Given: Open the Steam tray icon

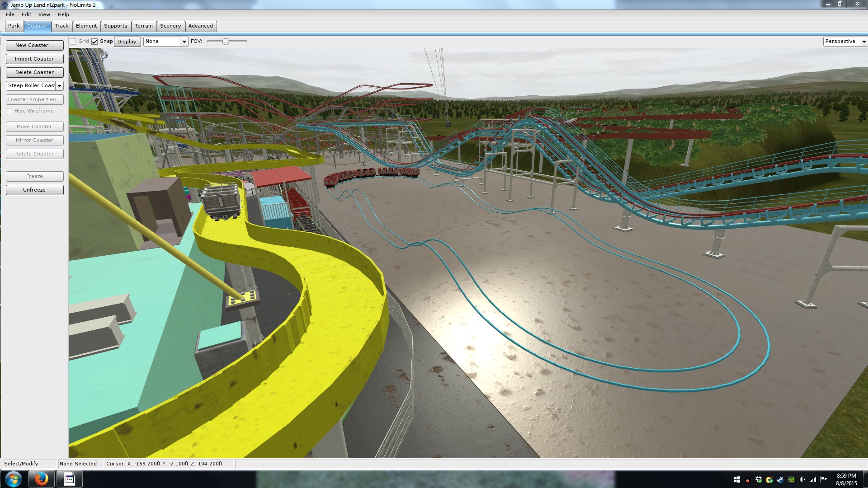Looking at the screenshot, I should click(x=780, y=480).
